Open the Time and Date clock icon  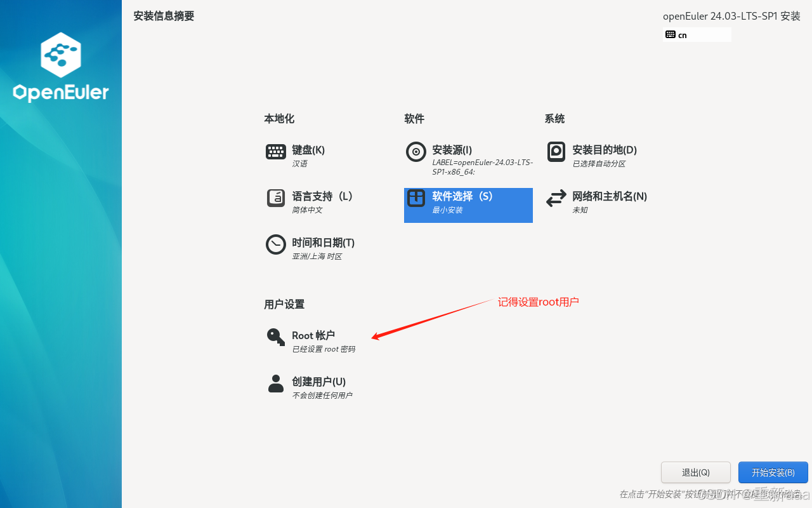point(275,244)
